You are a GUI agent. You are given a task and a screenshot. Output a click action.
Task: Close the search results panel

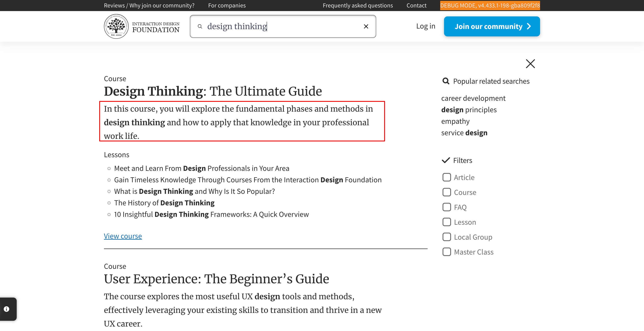point(530,64)
